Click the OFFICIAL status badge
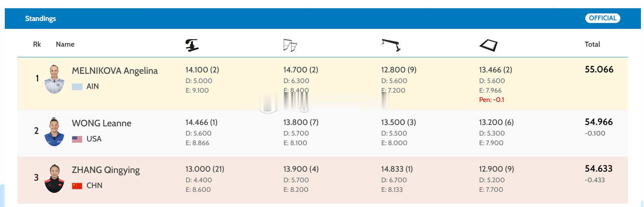Viewport: 644px width, 207px height. [x=602, y=18]
